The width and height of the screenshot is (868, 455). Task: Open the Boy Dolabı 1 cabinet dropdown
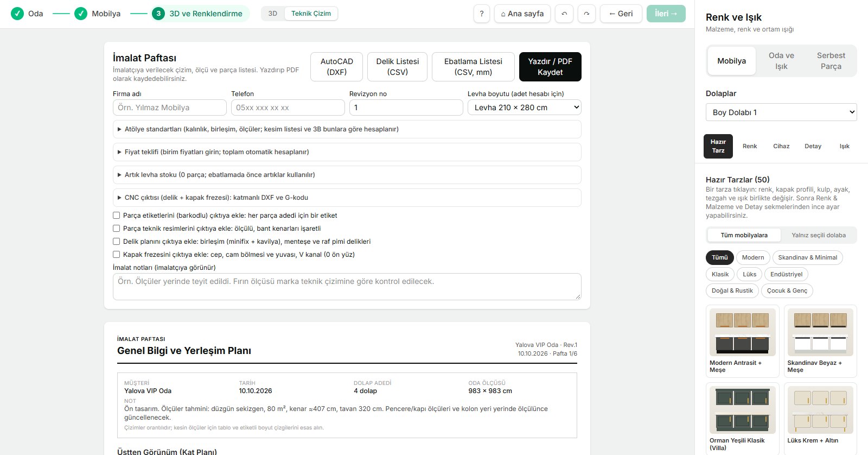(x=781, y=112)
